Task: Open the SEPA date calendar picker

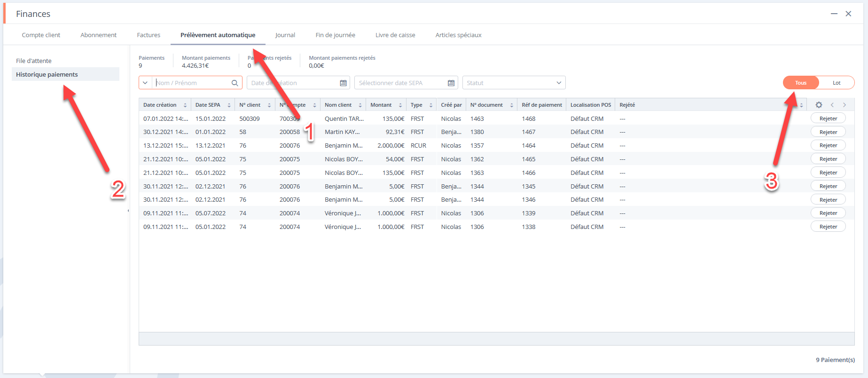Action: [451, 83]
